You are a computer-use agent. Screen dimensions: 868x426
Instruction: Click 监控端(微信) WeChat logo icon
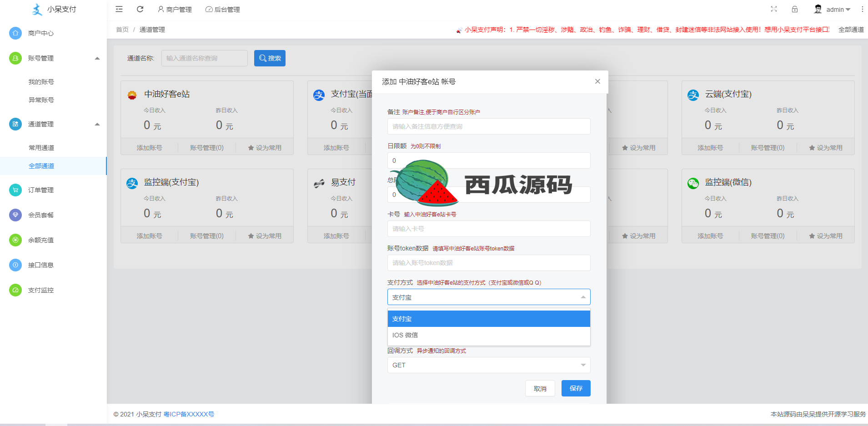(693, 183)
